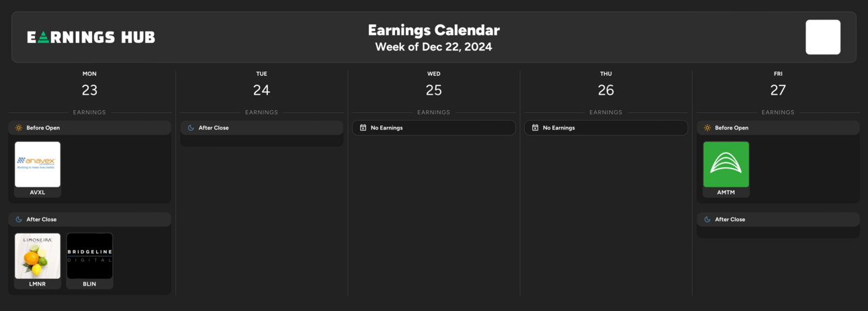Click the Week of Dec 22, 2024 text
868x311 pixels.
coord(434,47)
